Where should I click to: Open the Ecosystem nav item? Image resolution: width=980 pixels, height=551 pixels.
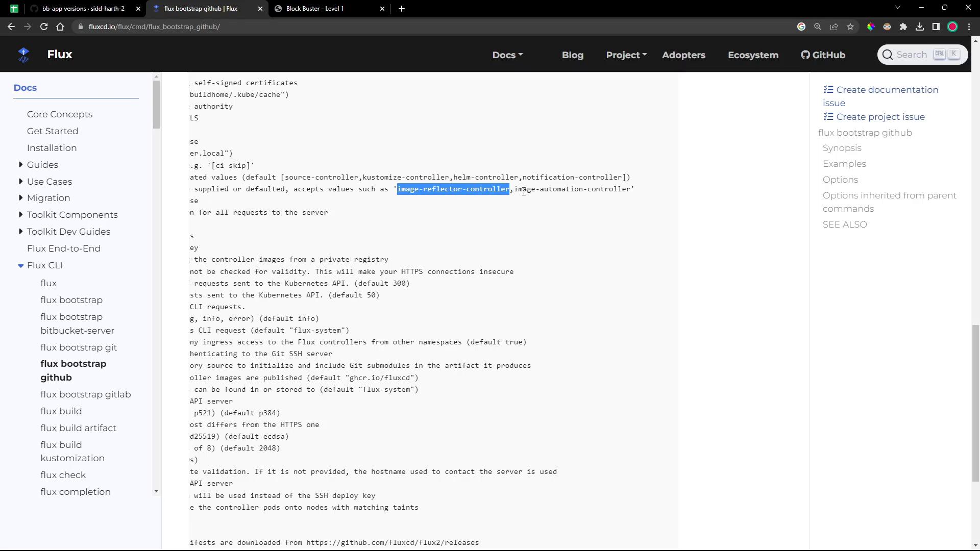[x=753, y=55]
